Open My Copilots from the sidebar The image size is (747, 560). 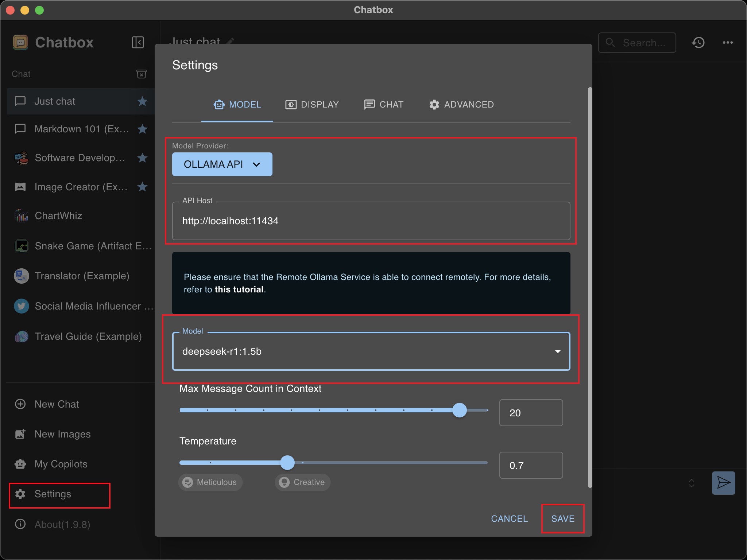tap(61, 464)
